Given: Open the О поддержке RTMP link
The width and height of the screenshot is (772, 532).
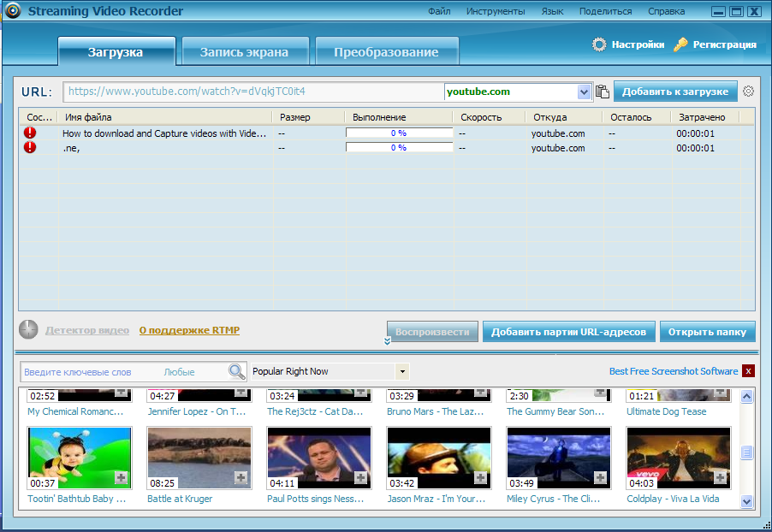Looking at the screenshot, I should pos(189,330).
